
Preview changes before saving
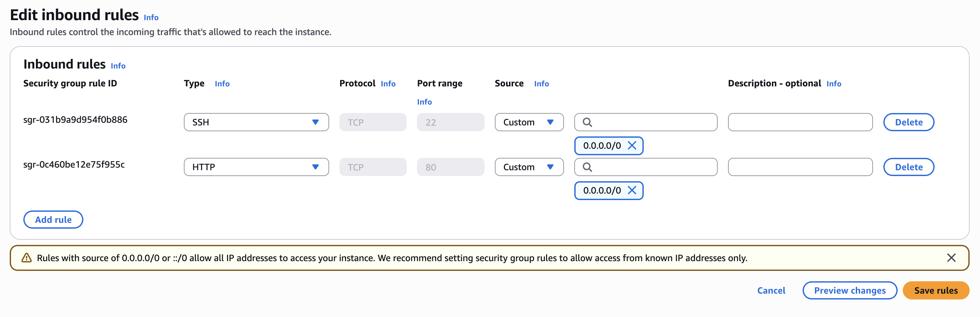tap(850, 291)
